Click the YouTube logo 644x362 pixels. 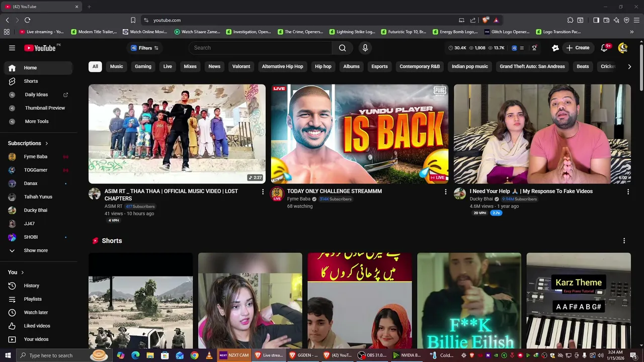click(40, 48)
